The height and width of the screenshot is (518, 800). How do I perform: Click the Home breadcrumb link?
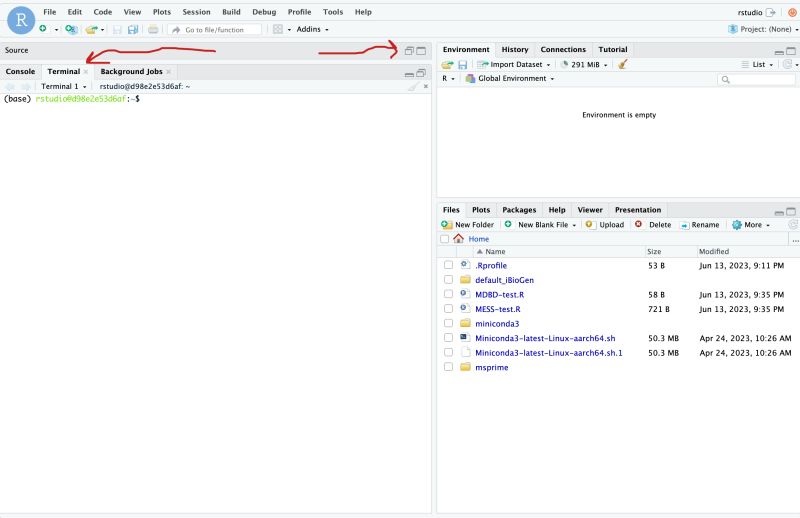pyautogui.click(x=479, y=239)
